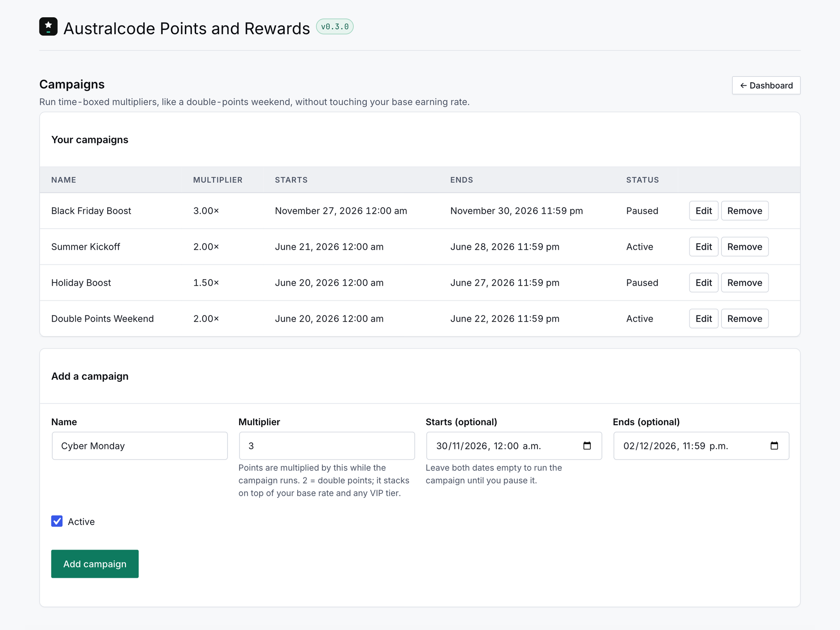
Task: Remove the Double Points Weekend campaign
Action: pos(744,319)
